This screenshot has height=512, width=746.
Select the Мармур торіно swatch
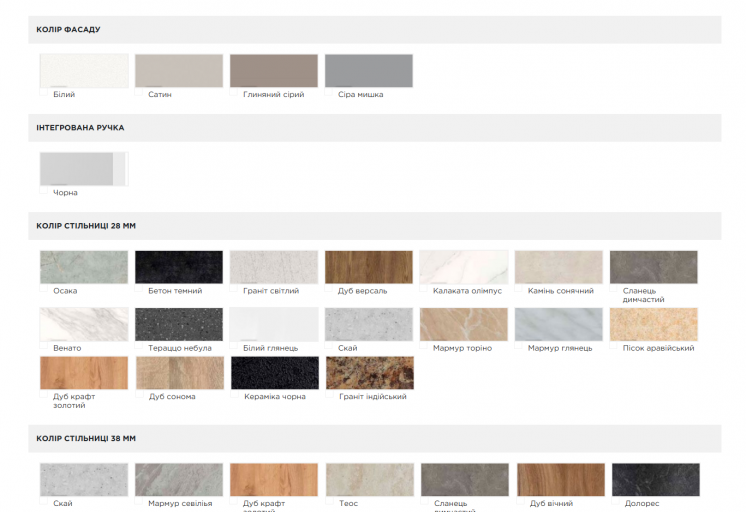(x=464, y=325)
